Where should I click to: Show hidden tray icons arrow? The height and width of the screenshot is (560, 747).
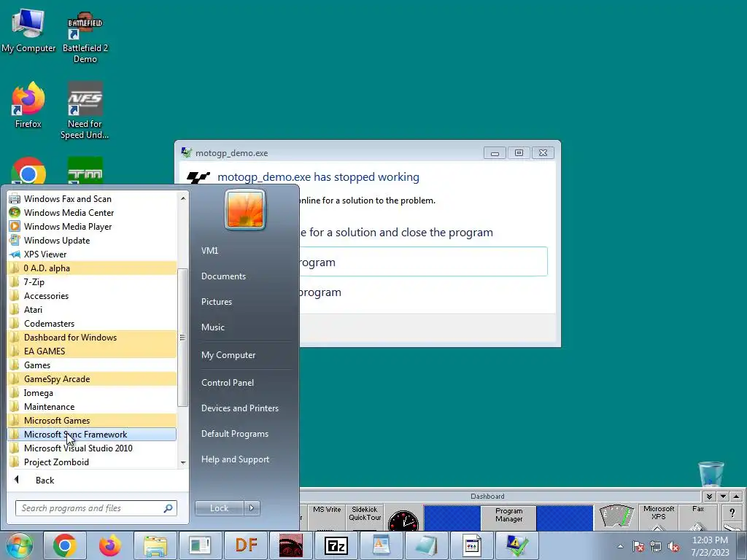(620, 546)
